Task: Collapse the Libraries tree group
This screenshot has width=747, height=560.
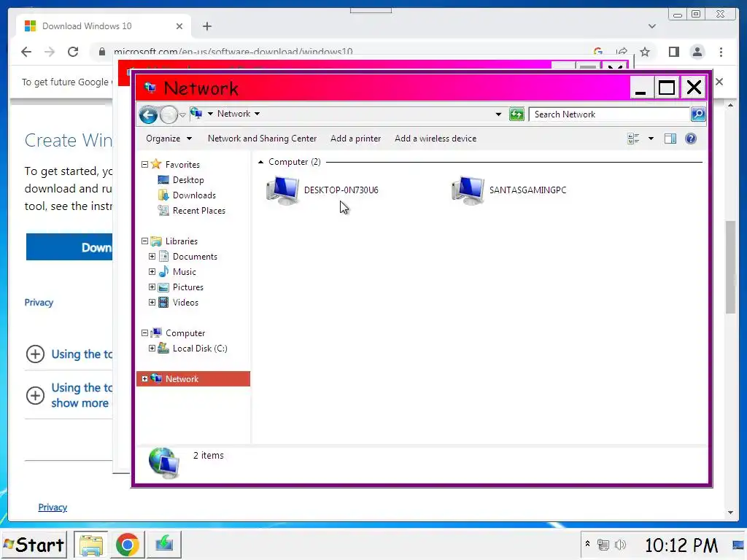Action: click(x=145, y=241)
